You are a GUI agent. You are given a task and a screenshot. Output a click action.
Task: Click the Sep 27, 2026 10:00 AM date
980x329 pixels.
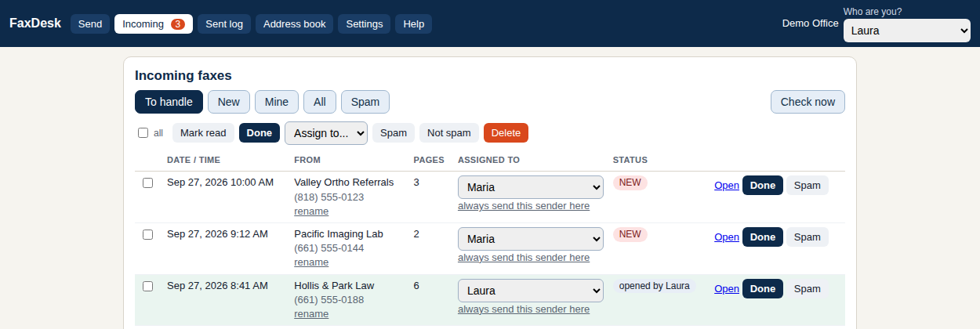220,183
